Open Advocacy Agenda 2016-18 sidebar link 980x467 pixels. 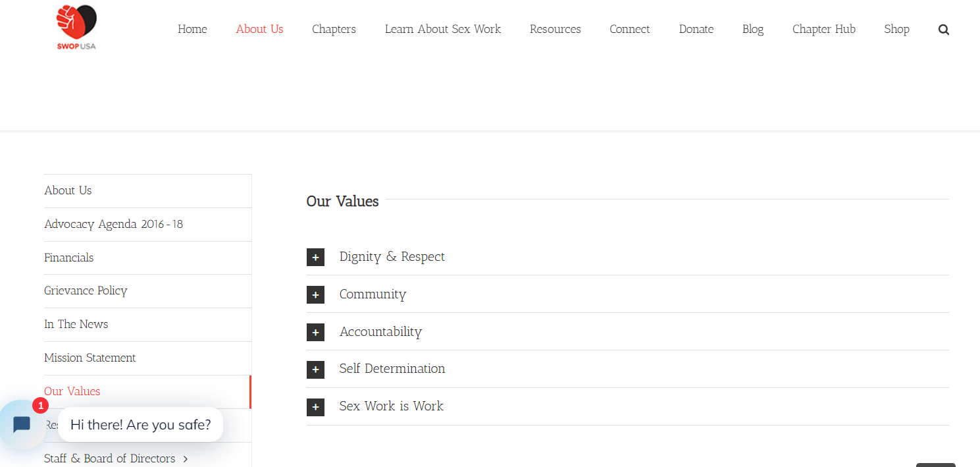click(x=114, y=224)
